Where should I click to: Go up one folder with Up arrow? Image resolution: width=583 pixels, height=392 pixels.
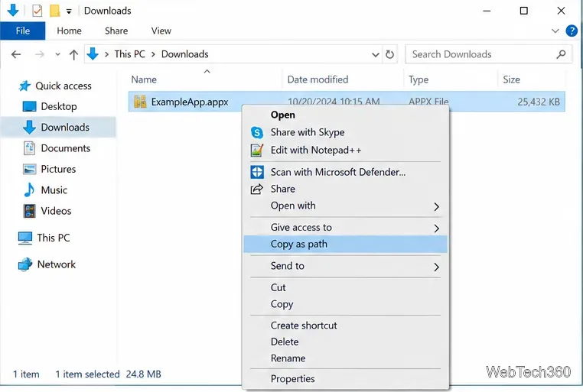click(73, 54)
